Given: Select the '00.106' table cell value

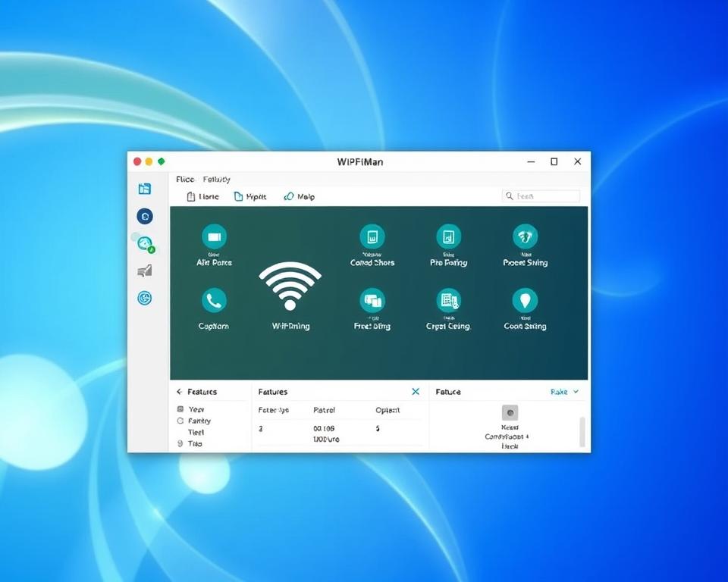Looking at the screenshot, I should pos(324,428).
